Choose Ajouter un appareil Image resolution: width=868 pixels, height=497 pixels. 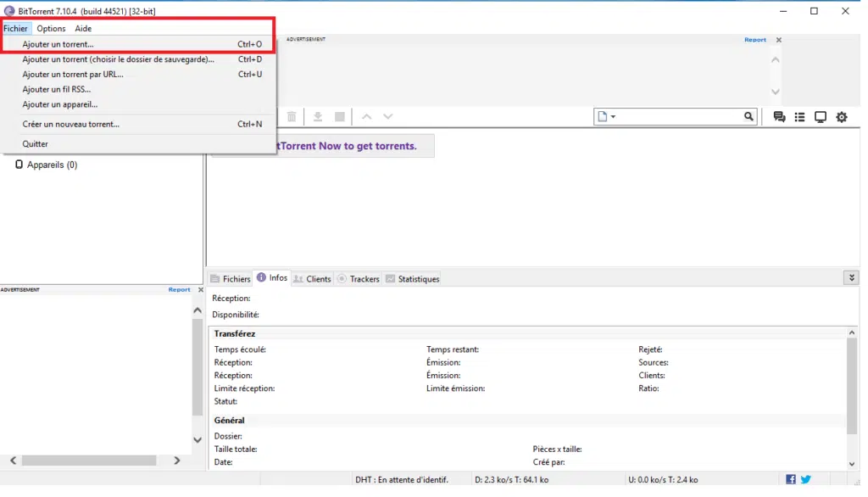click(x=138, y=104)
